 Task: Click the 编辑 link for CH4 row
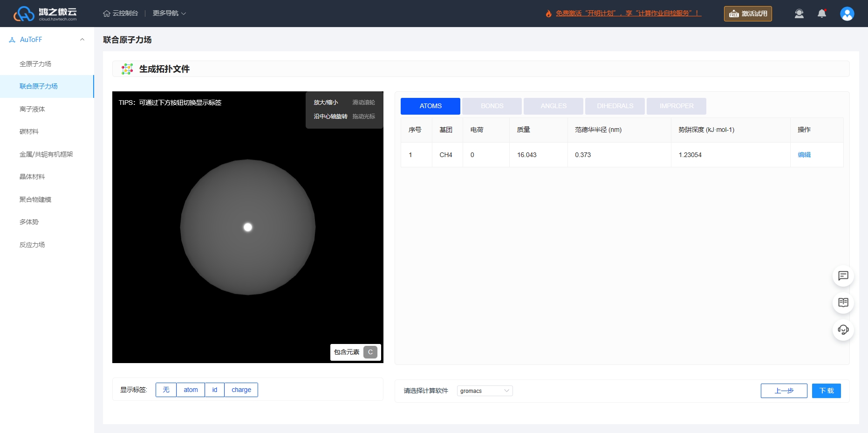tap(804, 155)
